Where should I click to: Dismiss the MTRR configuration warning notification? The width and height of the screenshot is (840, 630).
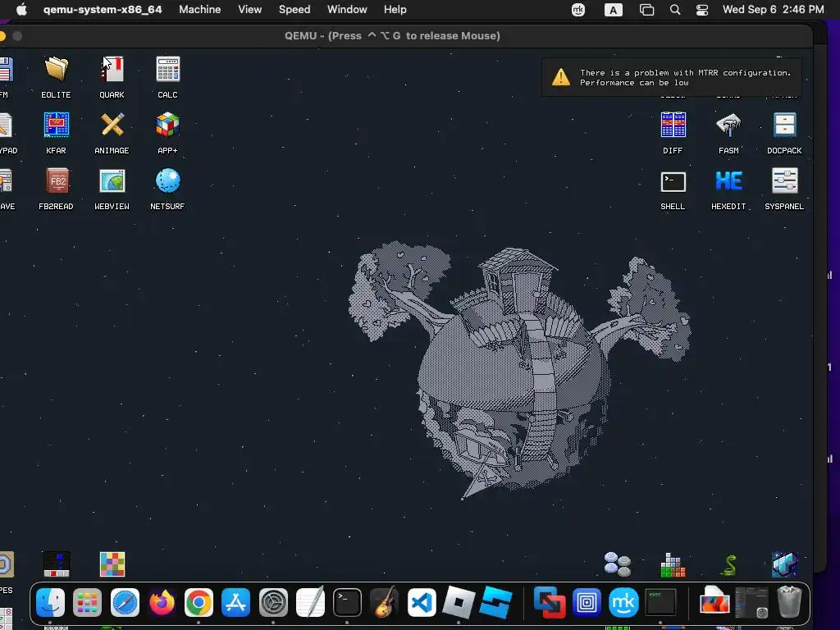click(672, 77)
